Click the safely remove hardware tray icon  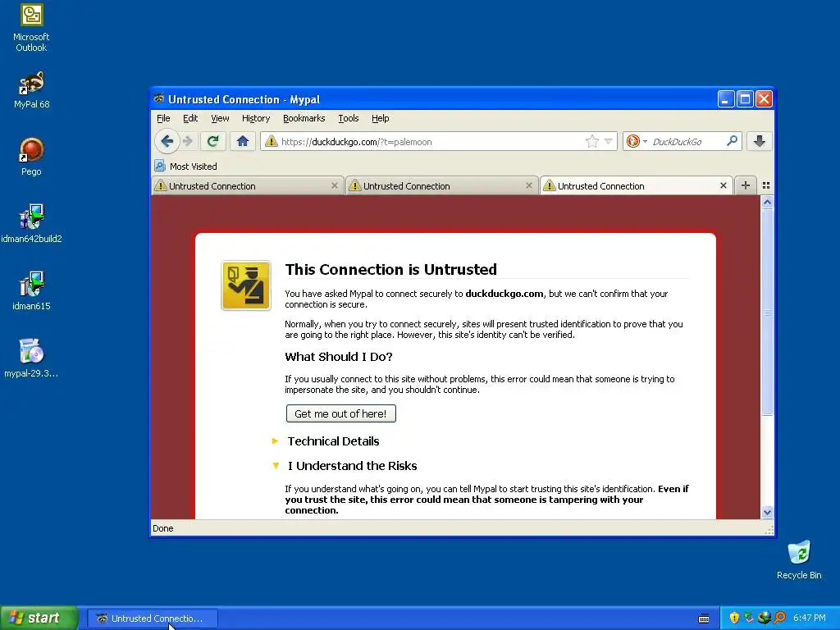[749, 618]
